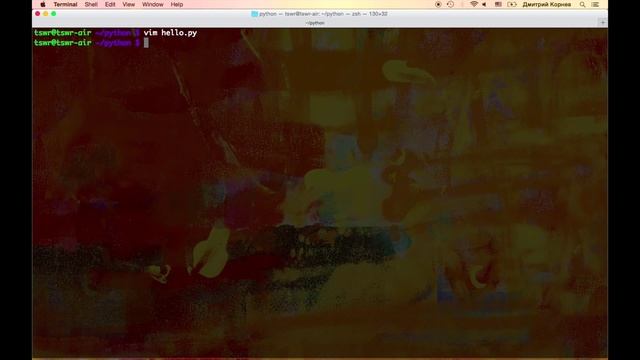This screenshot has height=360, width=640.
Task: Open the Window menu
Action: point(153,4)
